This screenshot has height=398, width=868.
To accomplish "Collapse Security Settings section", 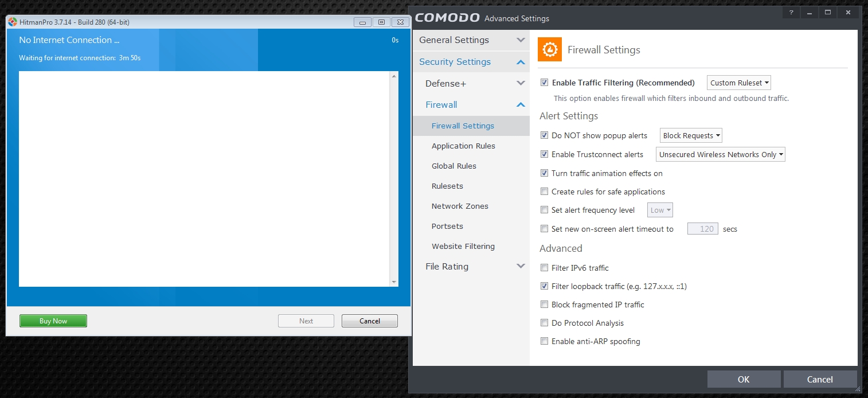I will pos(471,62).
